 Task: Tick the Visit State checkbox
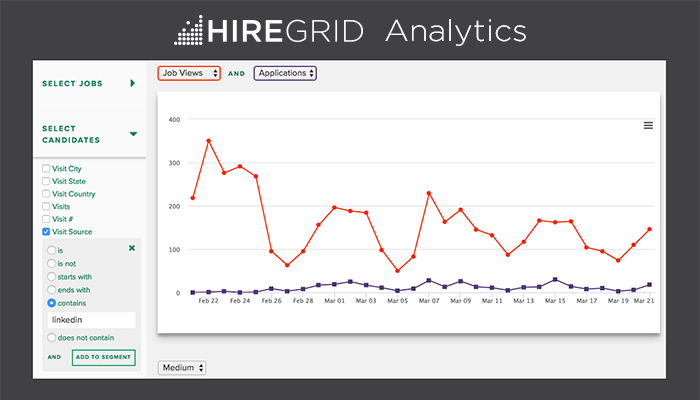pos(46,181)
